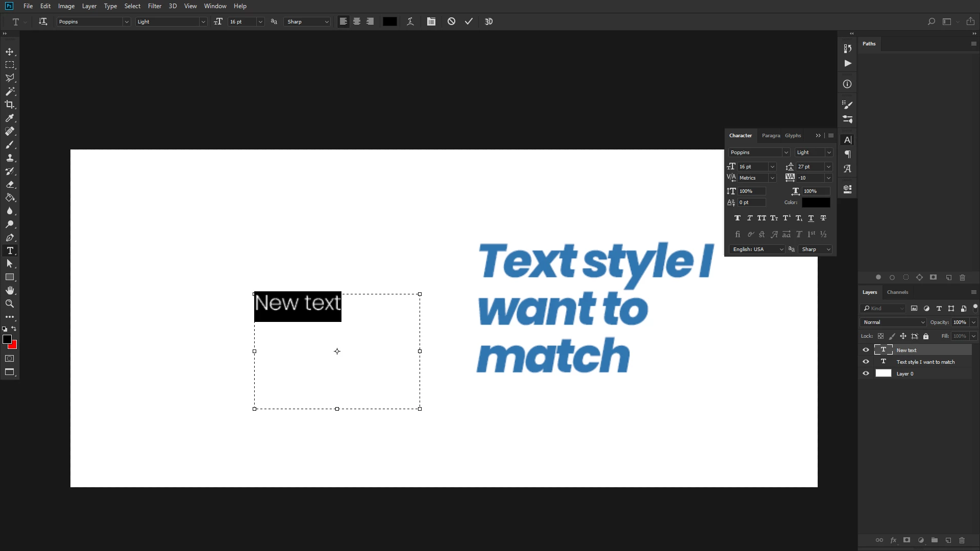Click the Character panel text color swatch
Screen dimensions: 980x551
[816, 203]
